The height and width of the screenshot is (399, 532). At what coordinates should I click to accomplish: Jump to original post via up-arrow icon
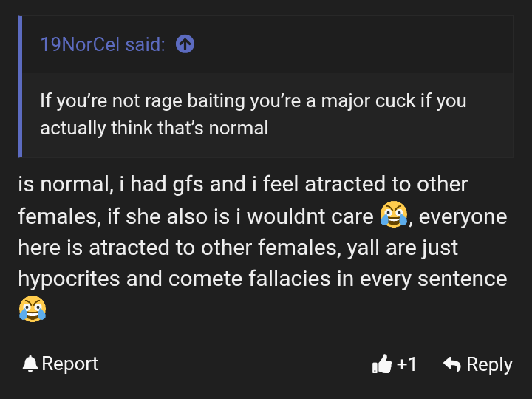[185, 44]
